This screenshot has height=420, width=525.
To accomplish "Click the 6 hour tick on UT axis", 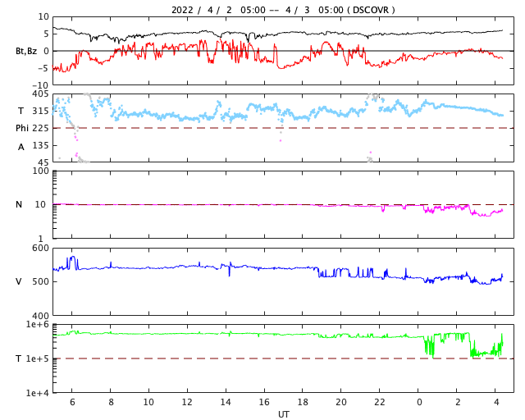I will coord(72,402).
